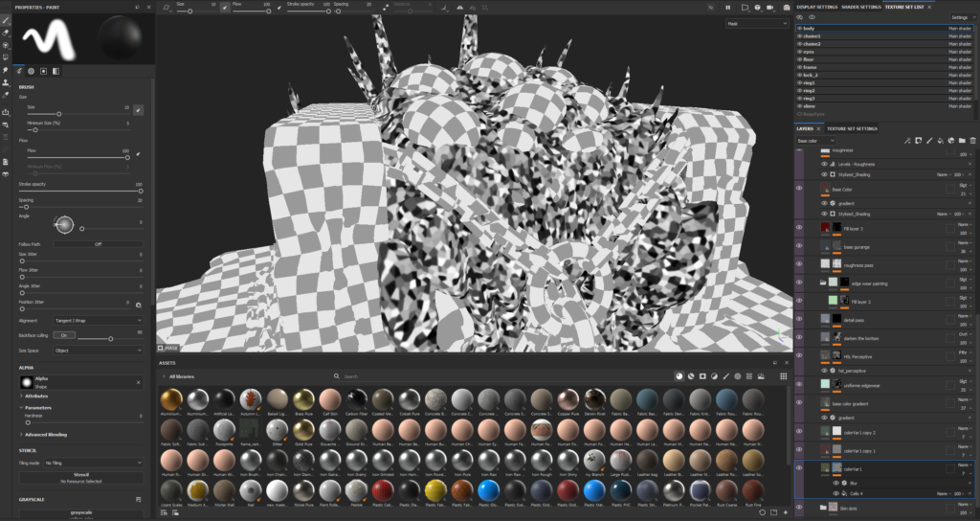Click the Follow Path Off button
The height and width of the screenshot is (521, 980).
coord(99,244)
